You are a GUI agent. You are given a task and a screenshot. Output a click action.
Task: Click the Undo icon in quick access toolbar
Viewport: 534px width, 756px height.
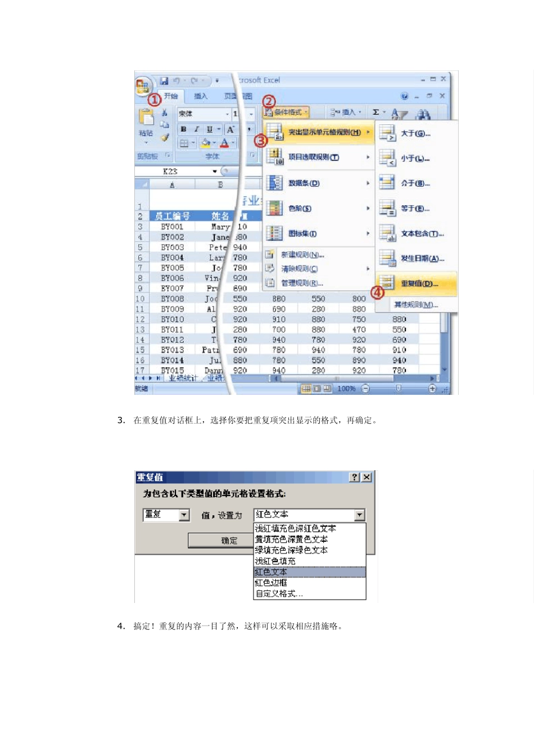click(177, 81)
